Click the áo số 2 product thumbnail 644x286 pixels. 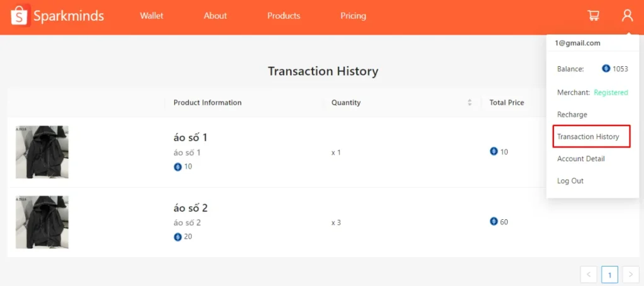coord(42,222)
